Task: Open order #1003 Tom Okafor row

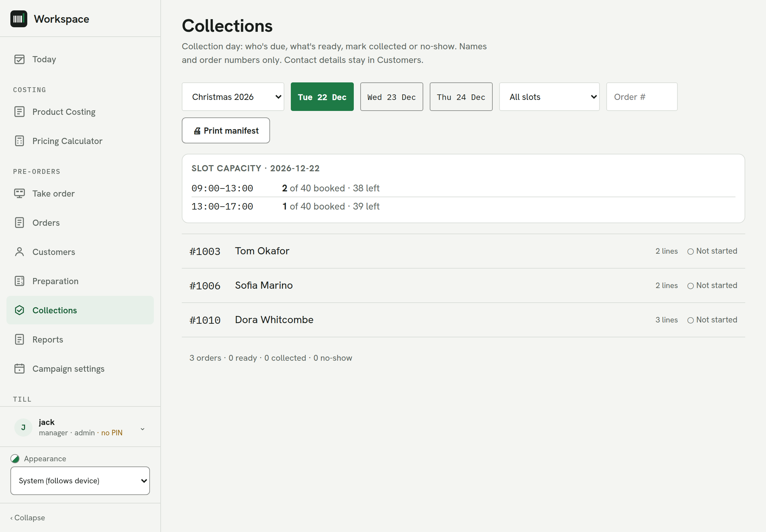Action: 463,251
